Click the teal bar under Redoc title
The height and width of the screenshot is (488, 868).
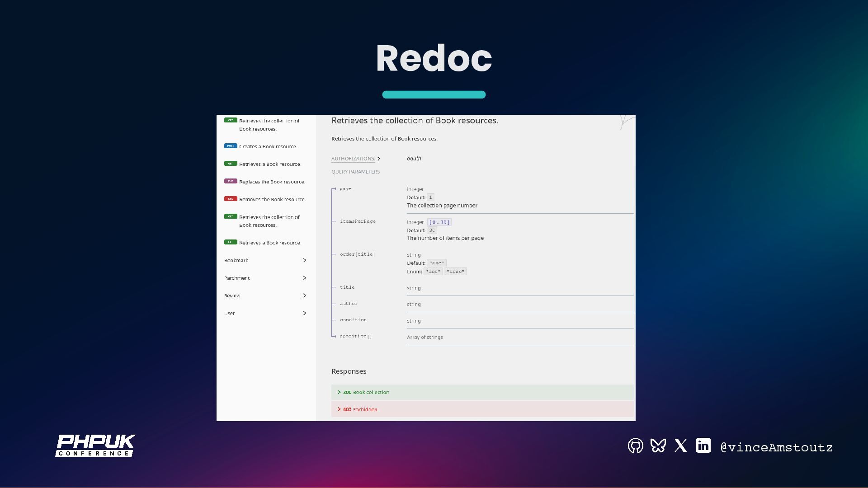click(x=434, y=94)
